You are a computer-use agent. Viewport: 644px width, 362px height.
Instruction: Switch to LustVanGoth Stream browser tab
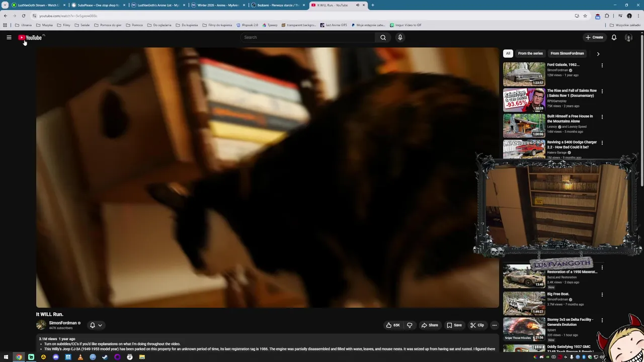(x=38, y=5)
